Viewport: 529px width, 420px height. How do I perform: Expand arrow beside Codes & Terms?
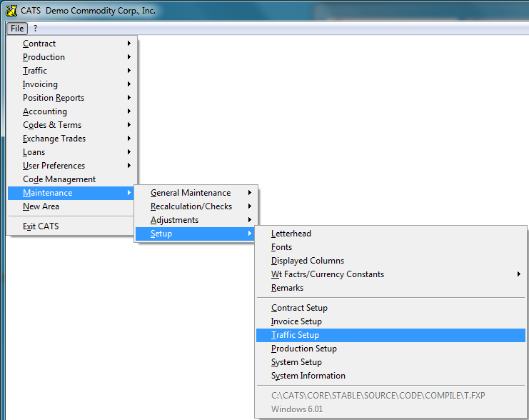tap(129, 124)
